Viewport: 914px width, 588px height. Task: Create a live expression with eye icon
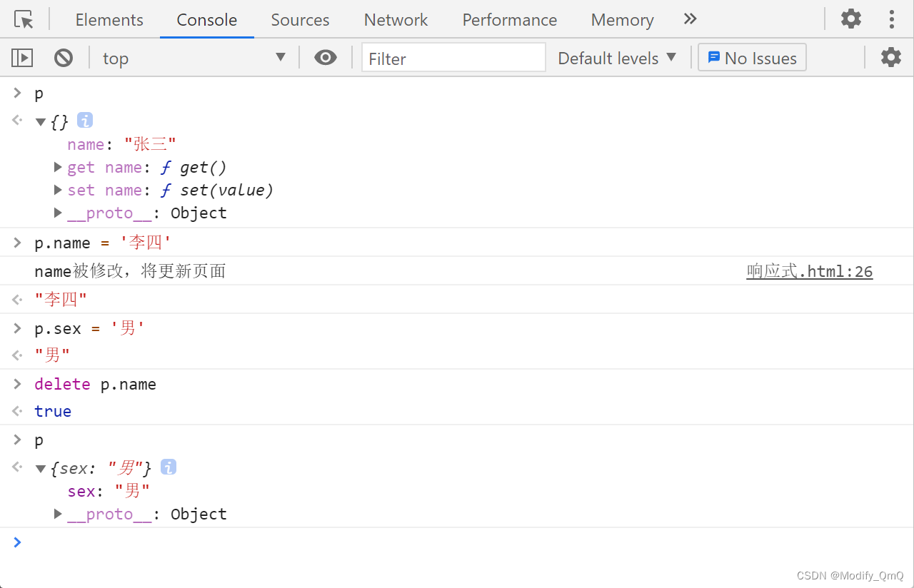[x=326, y=58]
